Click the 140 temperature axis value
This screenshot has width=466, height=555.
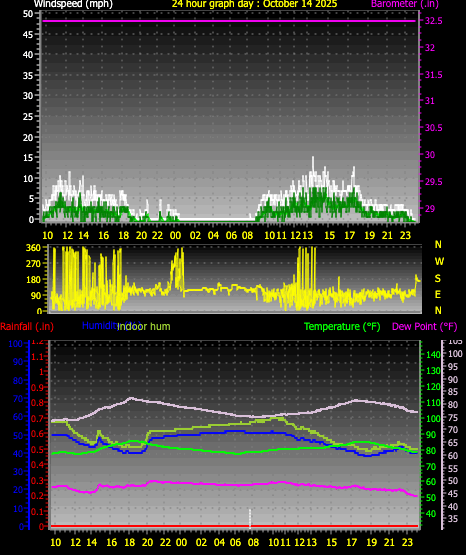pyautogui.click(x=433, y=354)
